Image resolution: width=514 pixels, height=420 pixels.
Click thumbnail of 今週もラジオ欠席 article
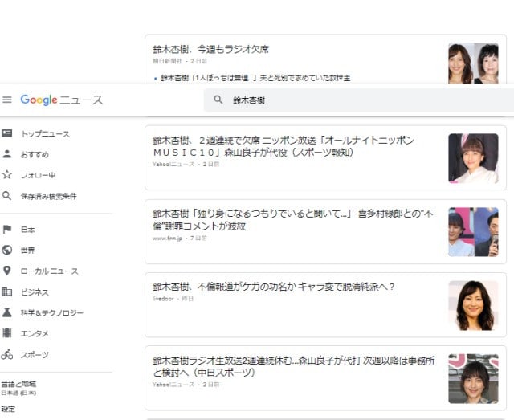(x=473, y=63)
